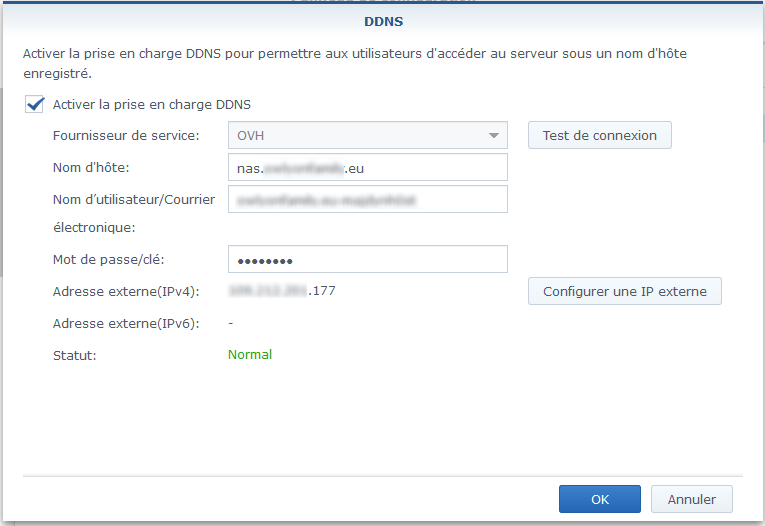Click the green Normal status text
Image resolution: width=765 pixels, height=526 pixels.
coord(250,354)
